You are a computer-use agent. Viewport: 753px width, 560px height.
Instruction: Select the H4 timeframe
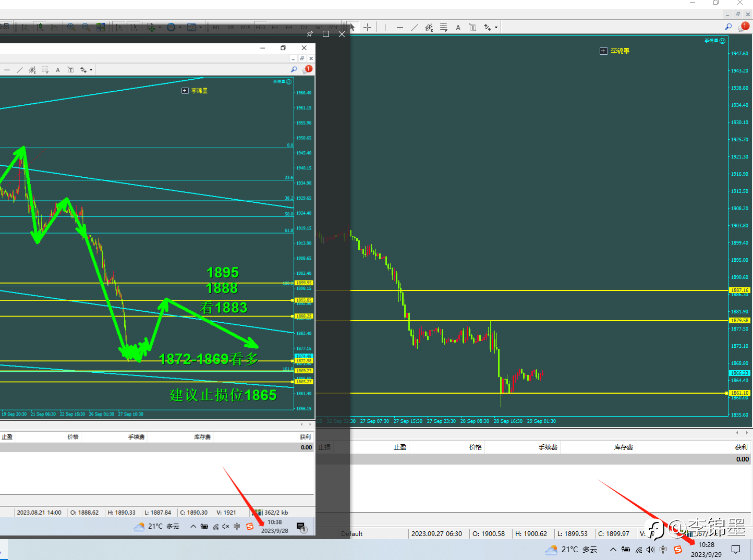pyautogui.click(x=289, y=27)
